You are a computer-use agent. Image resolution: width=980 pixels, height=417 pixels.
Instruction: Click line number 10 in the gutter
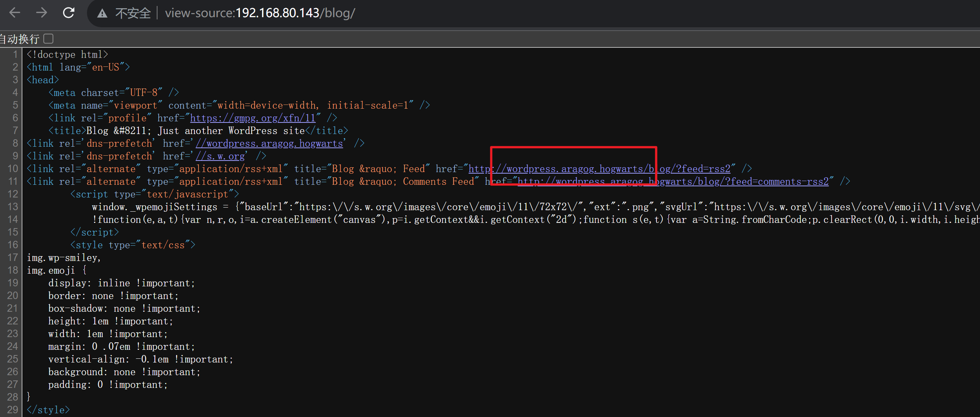13,168
